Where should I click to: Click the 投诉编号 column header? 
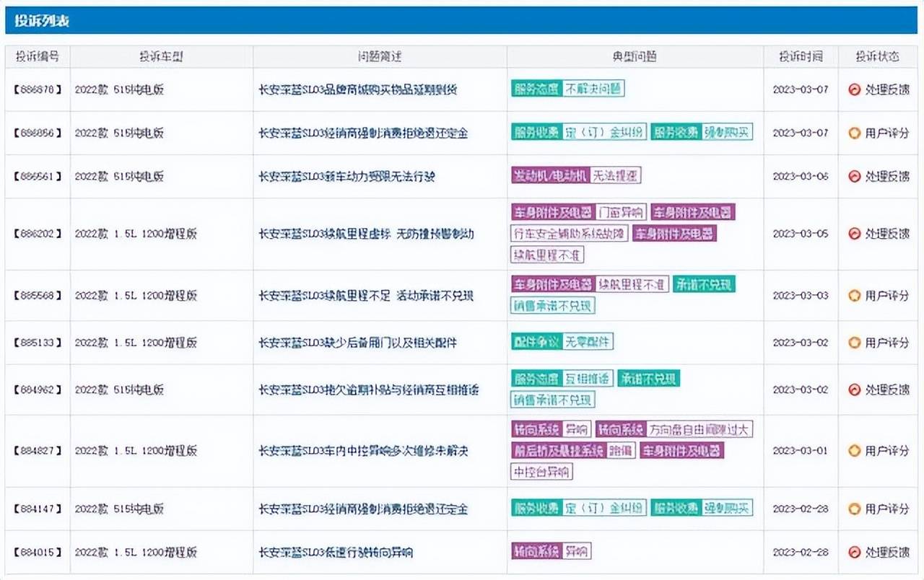click(38, 56)
